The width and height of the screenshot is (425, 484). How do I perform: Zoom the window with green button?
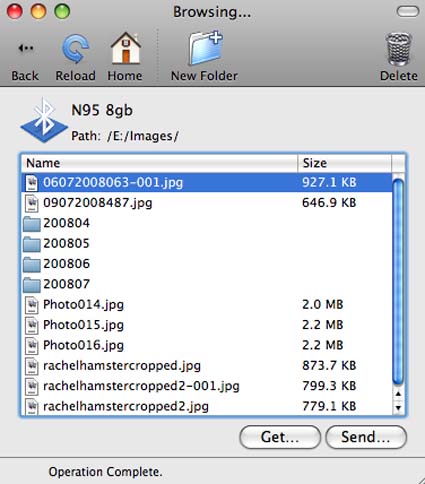click(62, 11)
